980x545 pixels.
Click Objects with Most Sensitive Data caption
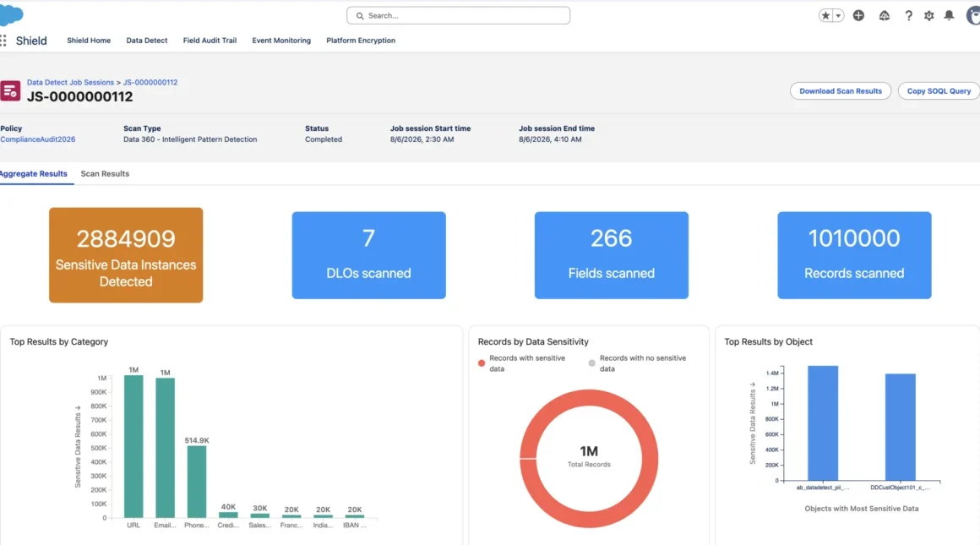pyautogui.click(x=861, y=509)
